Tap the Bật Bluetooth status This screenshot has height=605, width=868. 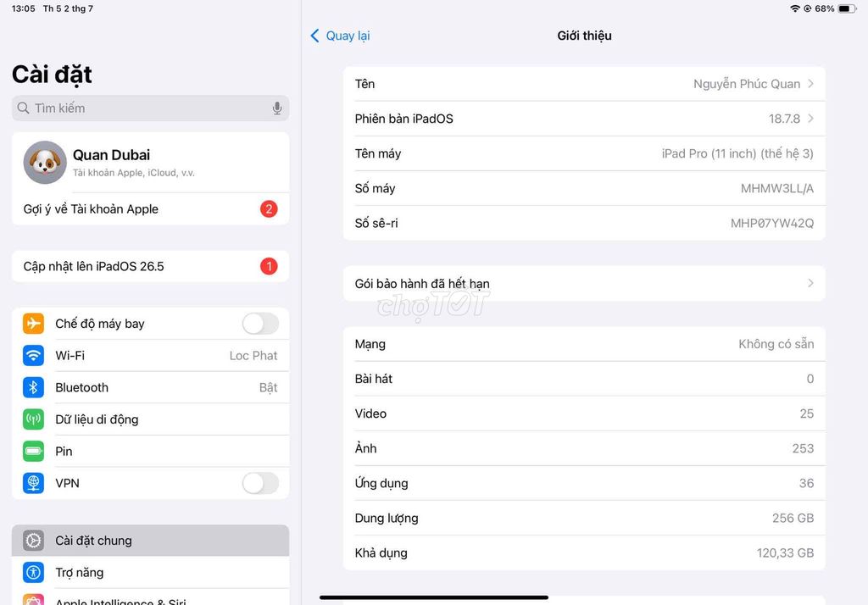pyautogui.click(x=268, y=387)
